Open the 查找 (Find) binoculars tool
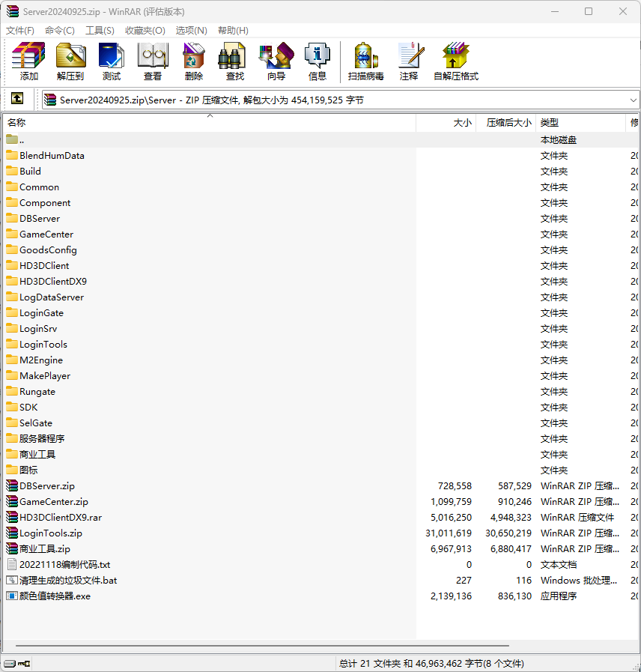Screen dimensions: 641x672 [235, 61]
